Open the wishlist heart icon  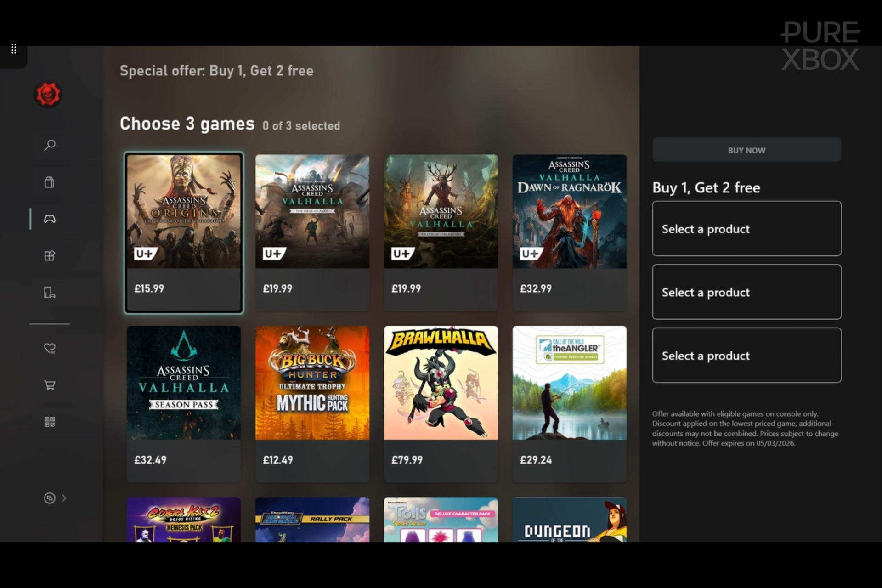pos(50,348)
